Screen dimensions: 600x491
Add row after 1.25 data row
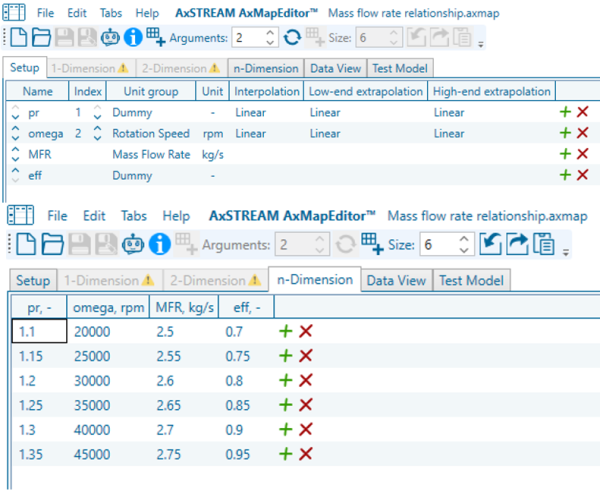(285, 405)
